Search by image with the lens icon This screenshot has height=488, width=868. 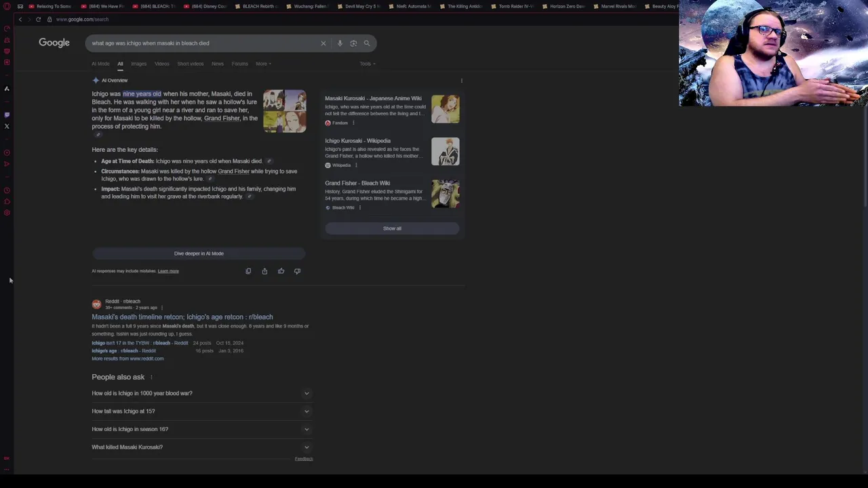point(353,43)
